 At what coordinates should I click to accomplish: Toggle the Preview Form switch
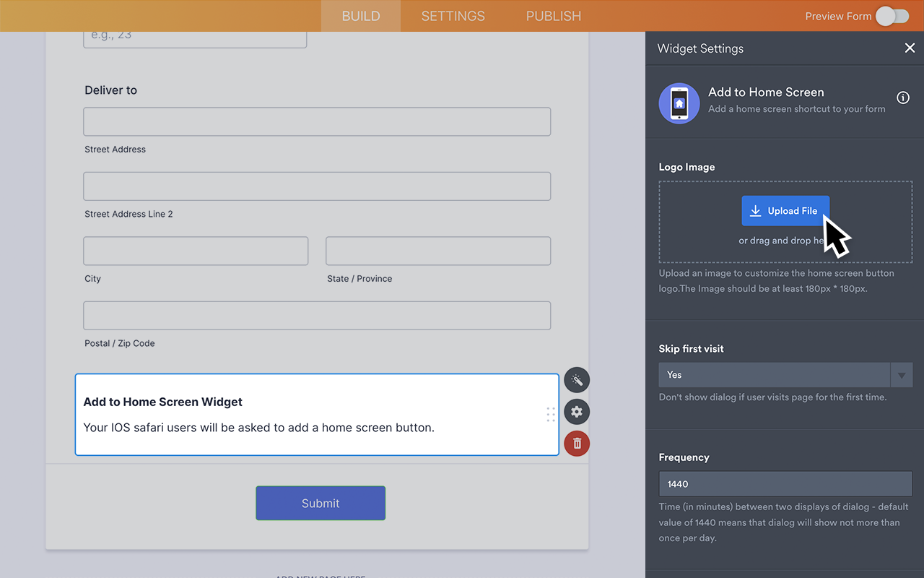click(x=892, y=16)
